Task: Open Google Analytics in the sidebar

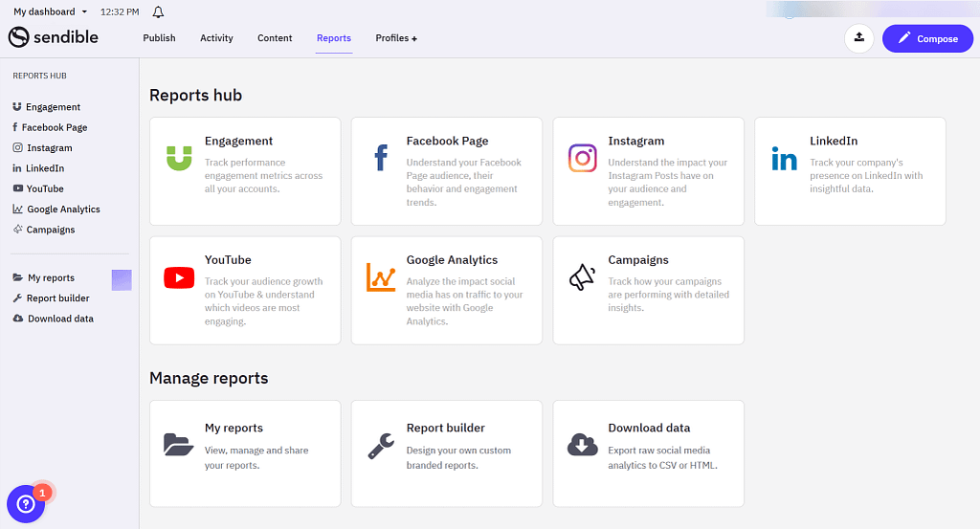Action: pyautogui.click(x=63, y=209)
